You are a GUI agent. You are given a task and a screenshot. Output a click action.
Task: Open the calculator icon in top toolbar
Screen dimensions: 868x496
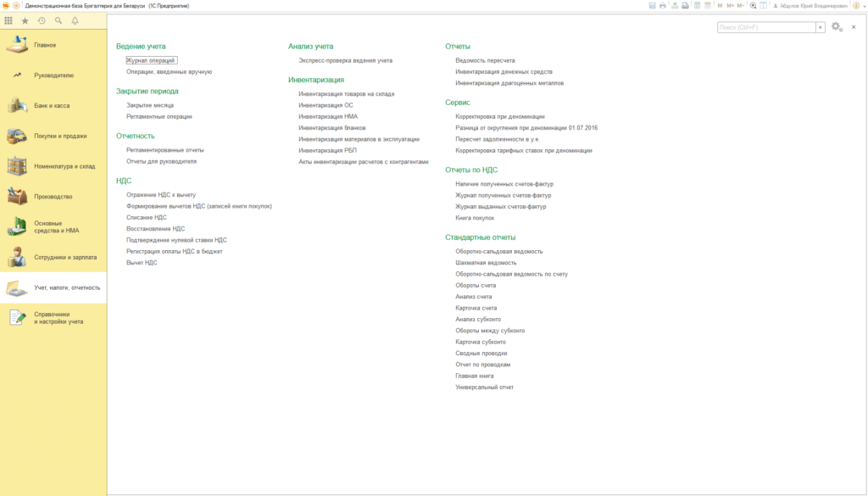[x=697, y=6]
